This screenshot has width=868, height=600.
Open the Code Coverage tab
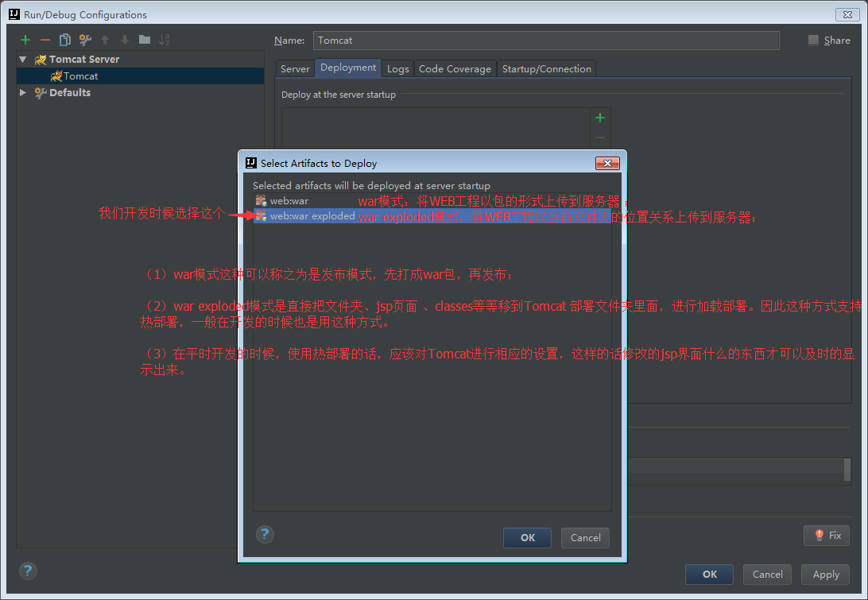455,68
